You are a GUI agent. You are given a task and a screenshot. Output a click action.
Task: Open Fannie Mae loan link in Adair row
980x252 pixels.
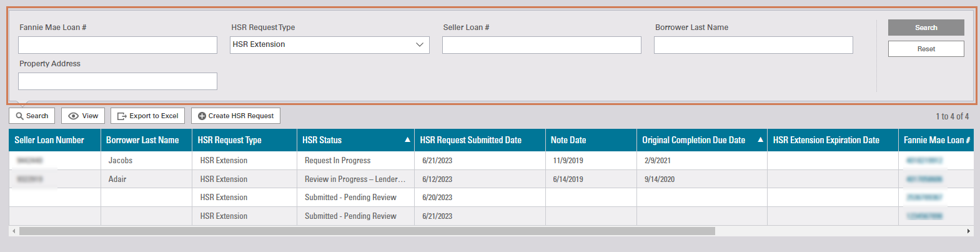tap(924, 179)
